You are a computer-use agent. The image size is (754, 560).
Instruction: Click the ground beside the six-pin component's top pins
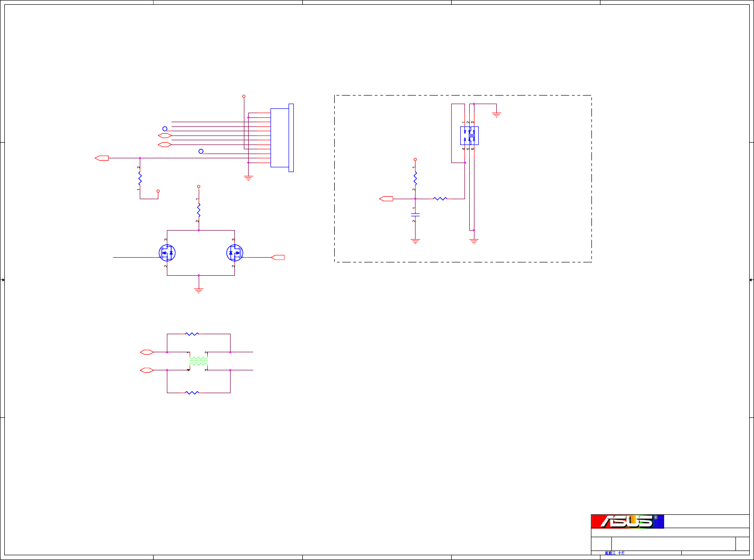tap(497, 115)
